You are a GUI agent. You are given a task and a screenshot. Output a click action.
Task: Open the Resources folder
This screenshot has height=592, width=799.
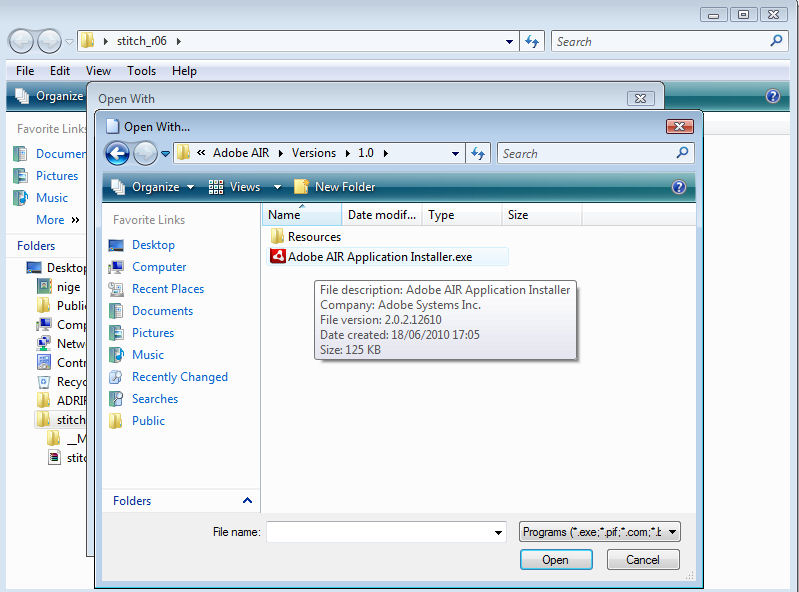click(314, 237)
